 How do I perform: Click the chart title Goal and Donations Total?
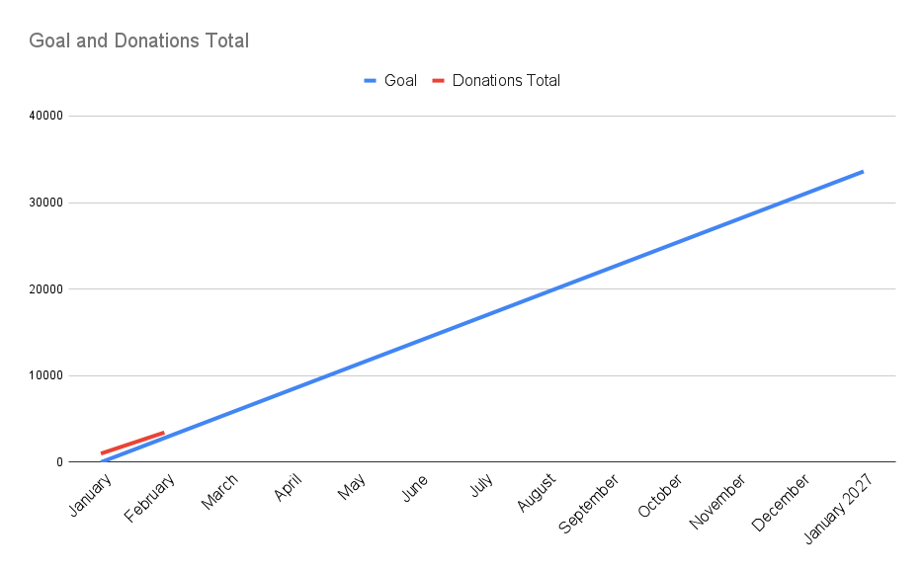pyautogui.click(x=138, y=41)
